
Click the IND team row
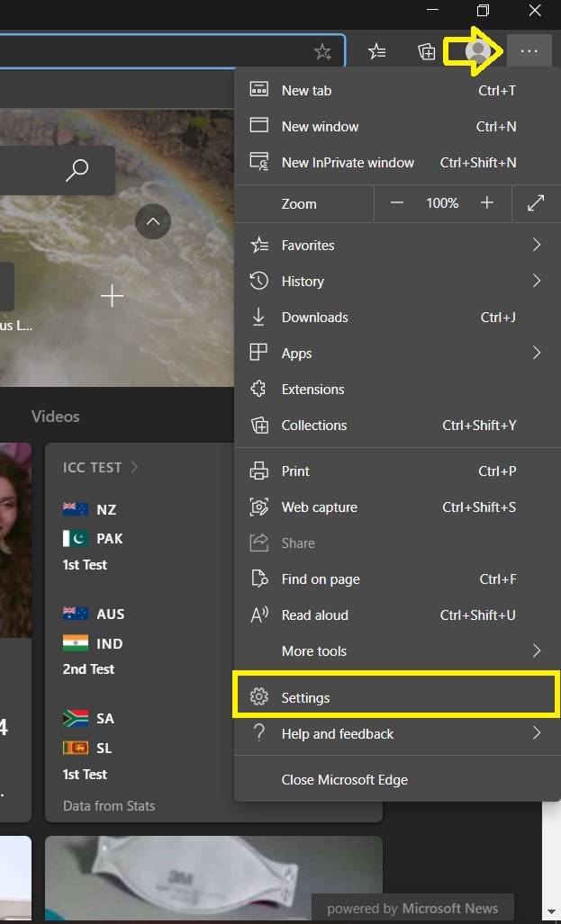click(x=93, y=643)
